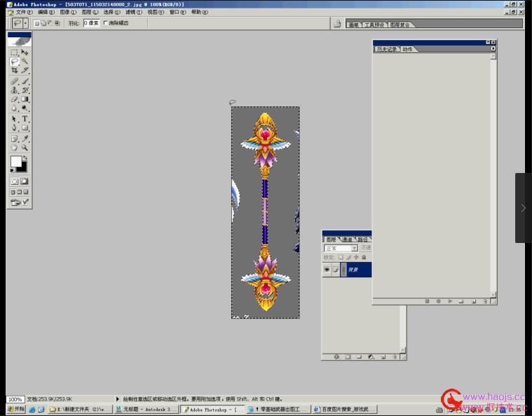
Task: Select the Dodge tool
Action: pos(25,108)
